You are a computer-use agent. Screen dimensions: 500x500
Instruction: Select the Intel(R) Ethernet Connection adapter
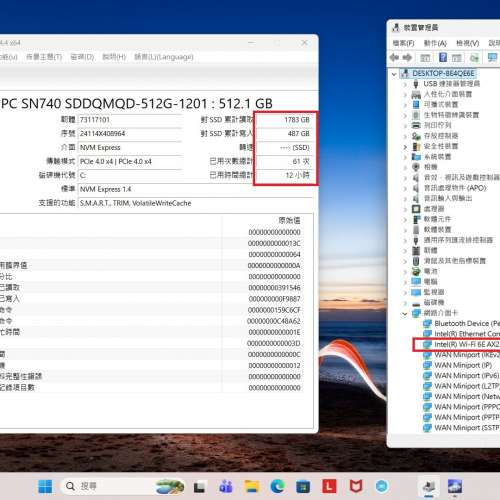point(467,334)
